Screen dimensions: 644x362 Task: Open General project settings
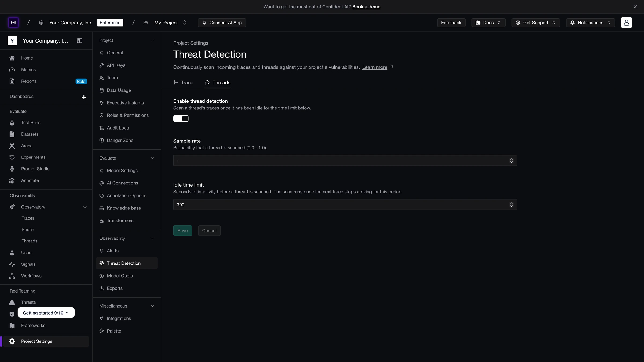click(x=127, y=53)
